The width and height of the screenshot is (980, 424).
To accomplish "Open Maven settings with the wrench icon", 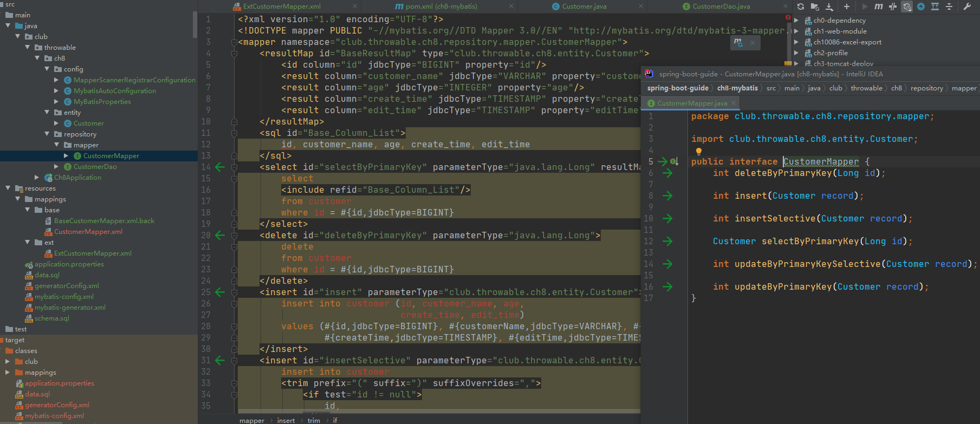I will click(x=967, y=6).
